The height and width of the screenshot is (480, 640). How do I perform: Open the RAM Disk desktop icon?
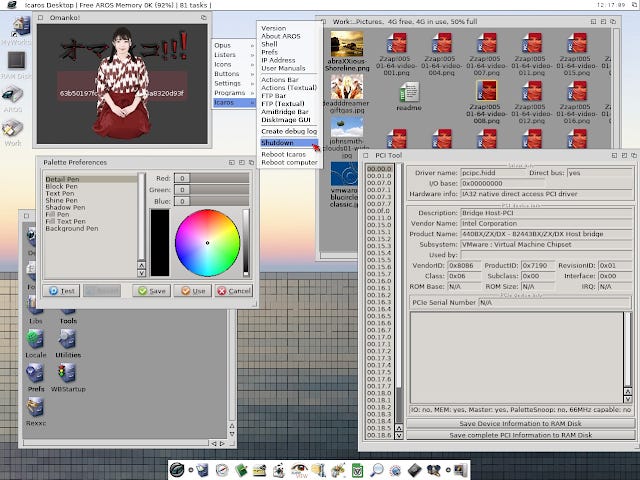click(16, 61)
